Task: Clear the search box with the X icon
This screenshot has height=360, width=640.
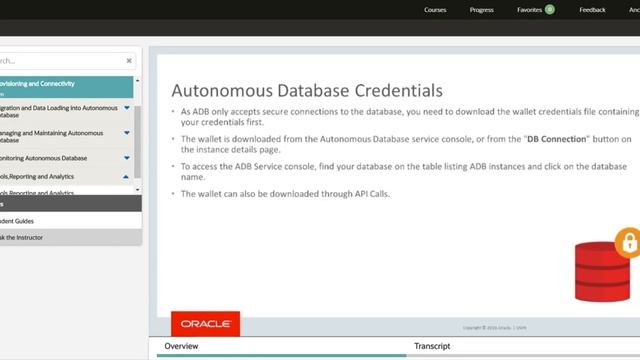Action: pos(129,61)
